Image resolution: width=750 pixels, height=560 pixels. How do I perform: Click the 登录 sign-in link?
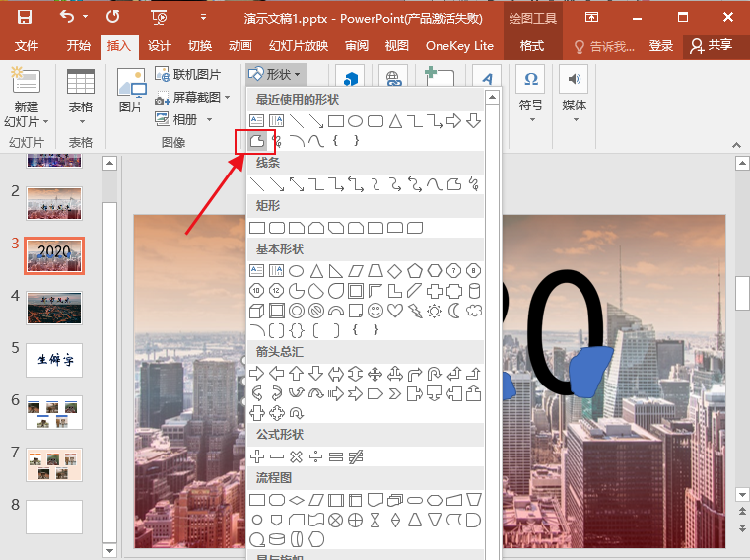point(661,46)
